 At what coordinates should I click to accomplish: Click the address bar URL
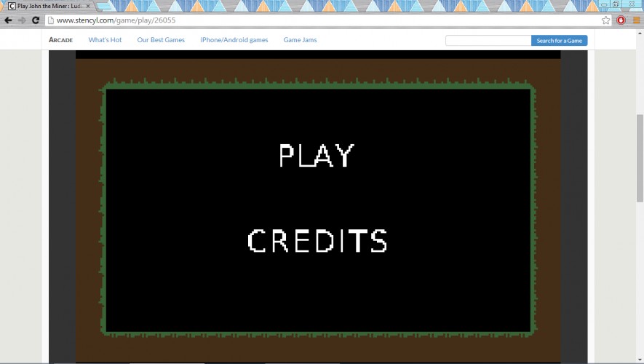[116, 20]
